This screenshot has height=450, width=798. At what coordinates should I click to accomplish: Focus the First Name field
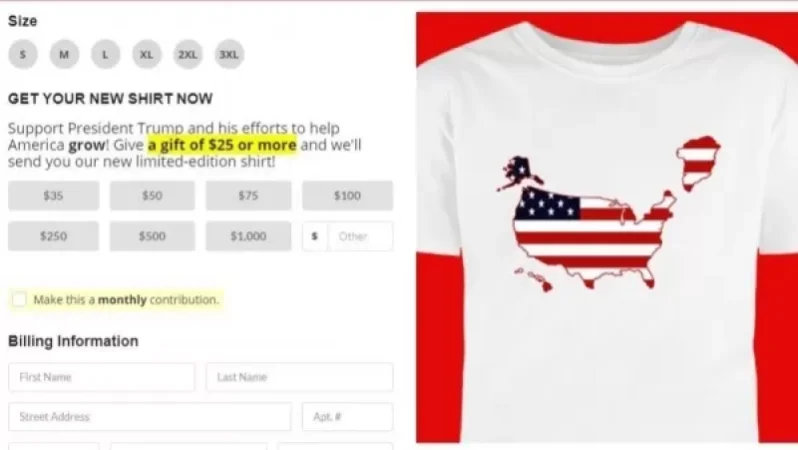click(101, 377)
